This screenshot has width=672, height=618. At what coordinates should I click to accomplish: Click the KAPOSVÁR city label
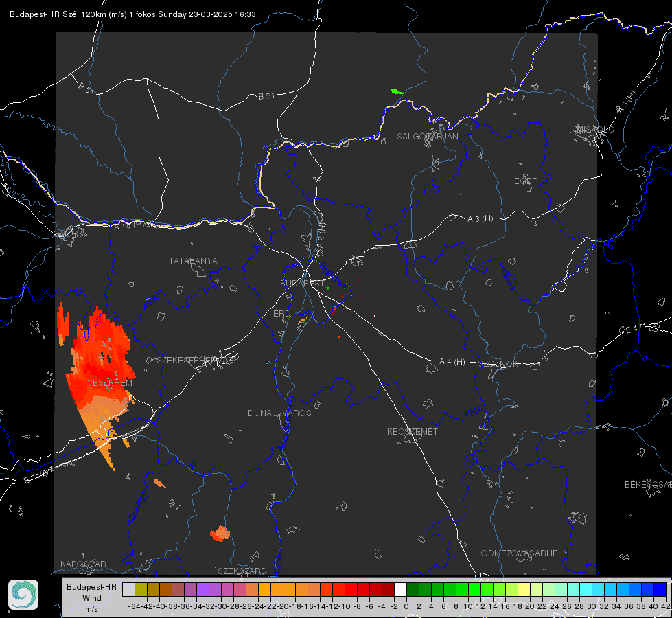(x=83, y=564)
